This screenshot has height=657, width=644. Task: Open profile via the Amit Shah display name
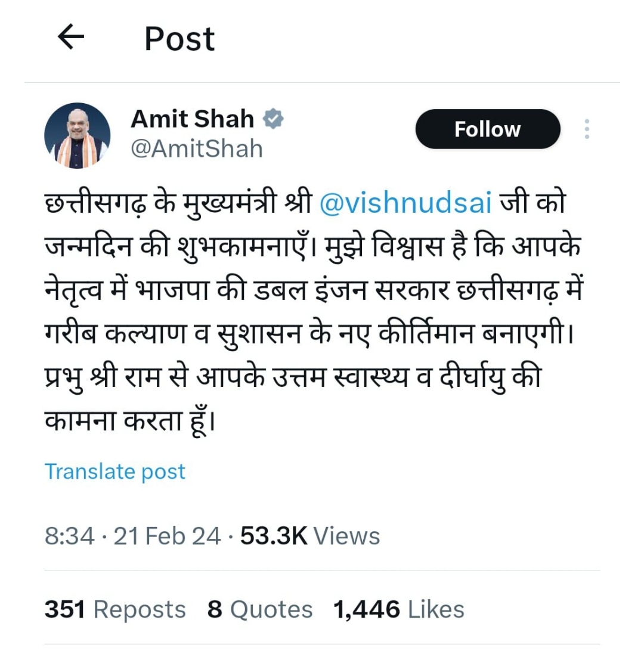pos(193,119)
